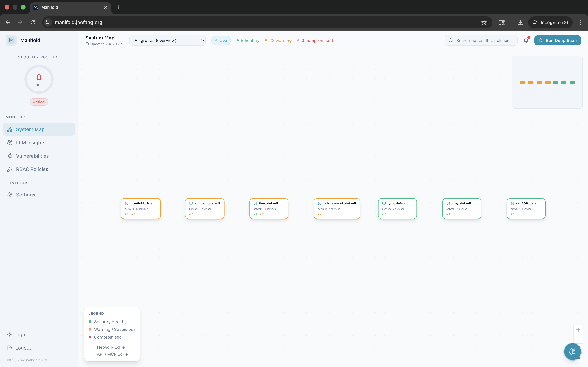Click the notifications bell icon
The width and height of the screenshot is (588, 367).
click(526, 40)
